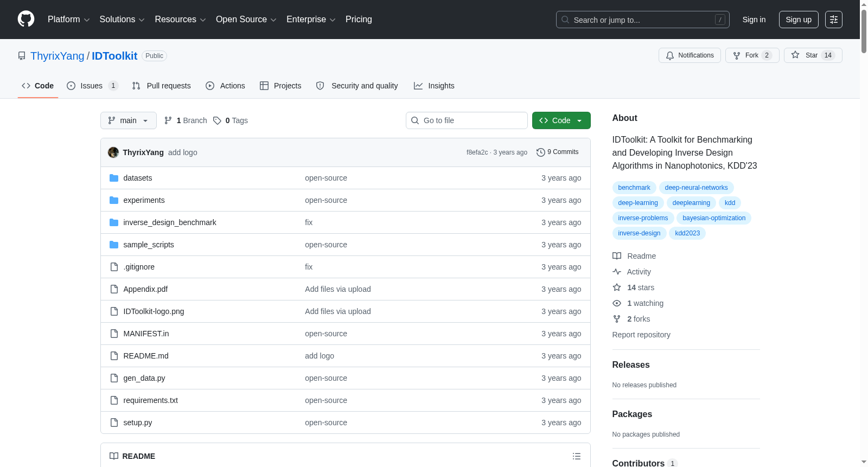Open the f8efa2c commit hash link
This screenshot has width=868, height=467.
[x=477, y=152]
